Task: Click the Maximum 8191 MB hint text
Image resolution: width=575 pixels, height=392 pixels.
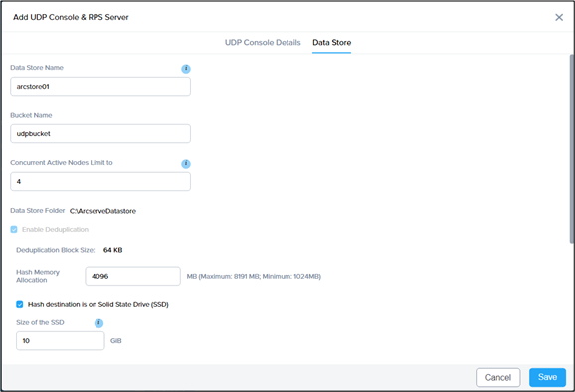Action: click(x=254, y=277)
